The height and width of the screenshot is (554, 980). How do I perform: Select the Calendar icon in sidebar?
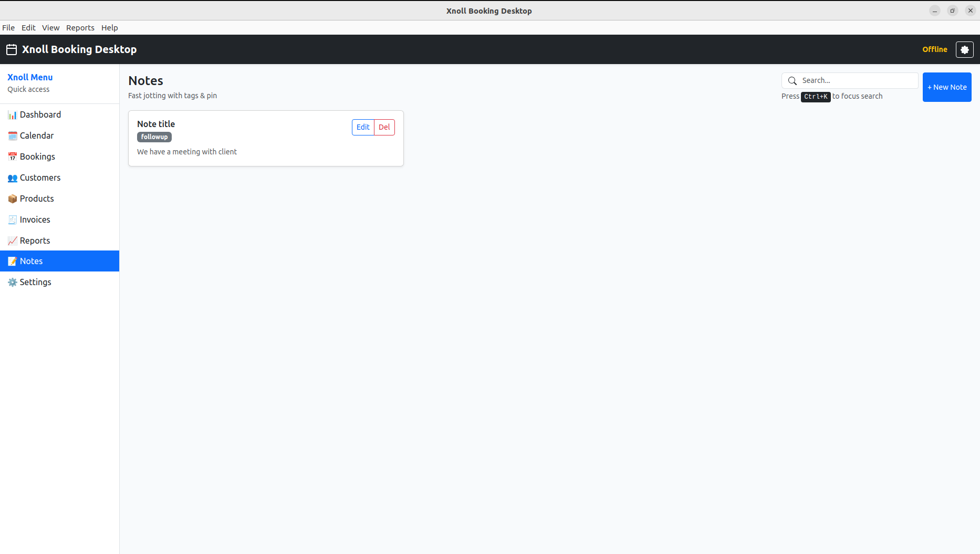(12, 135)
